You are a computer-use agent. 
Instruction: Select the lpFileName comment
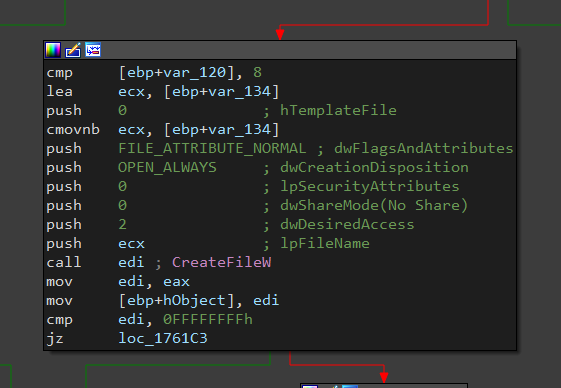coord(325,243)
